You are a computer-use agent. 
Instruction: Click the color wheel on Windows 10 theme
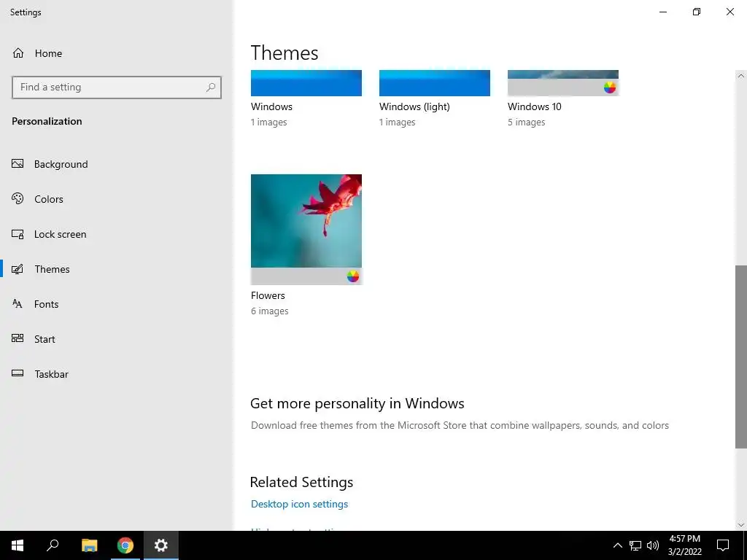click(x=610, y=87)
